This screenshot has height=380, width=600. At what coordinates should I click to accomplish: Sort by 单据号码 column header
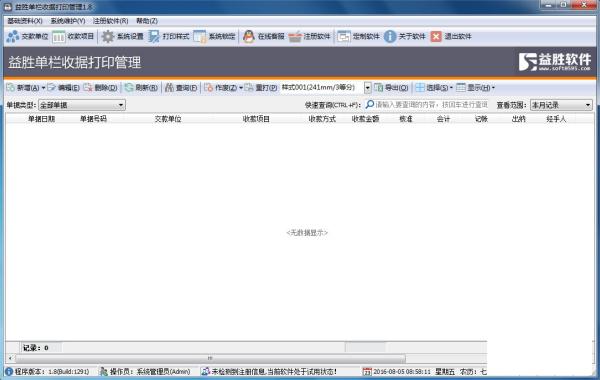coord(93,119)
